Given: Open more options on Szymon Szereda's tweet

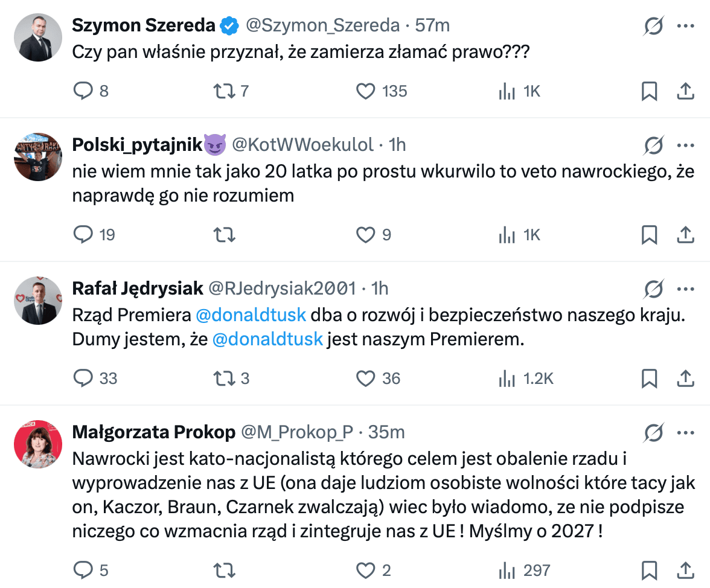Looking at the screenshot, I should [685, 26].
